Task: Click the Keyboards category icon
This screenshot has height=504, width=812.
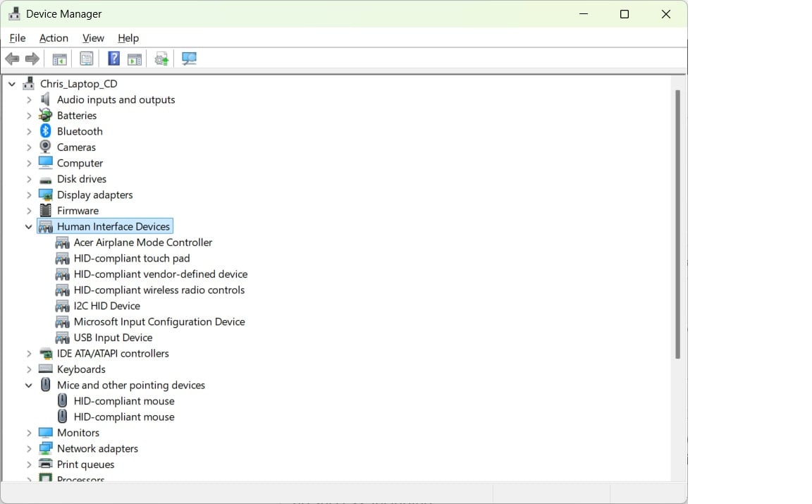Action: pos(46,369)
